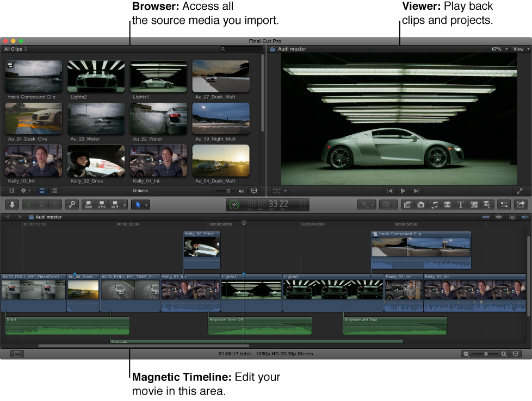
Task: Click the Insert clip edit button
Action: pyautogui.click(x=101, y=205)
